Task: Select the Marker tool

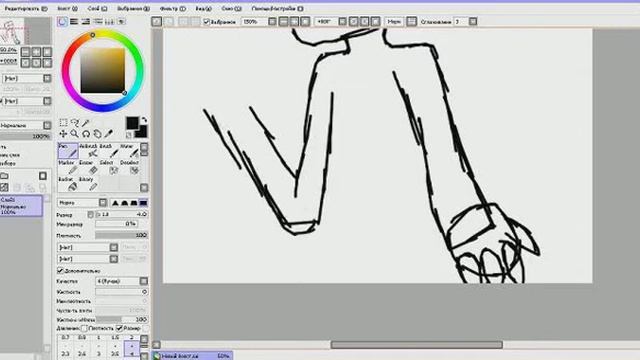Action: tap(68, 167)
